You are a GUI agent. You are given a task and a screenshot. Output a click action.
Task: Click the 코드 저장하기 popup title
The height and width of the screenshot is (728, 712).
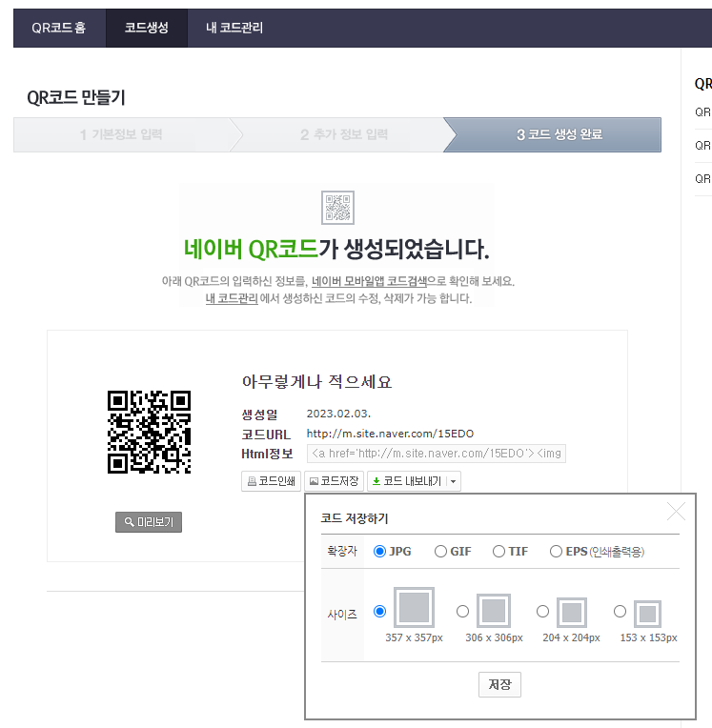click(x=355, y=518)
